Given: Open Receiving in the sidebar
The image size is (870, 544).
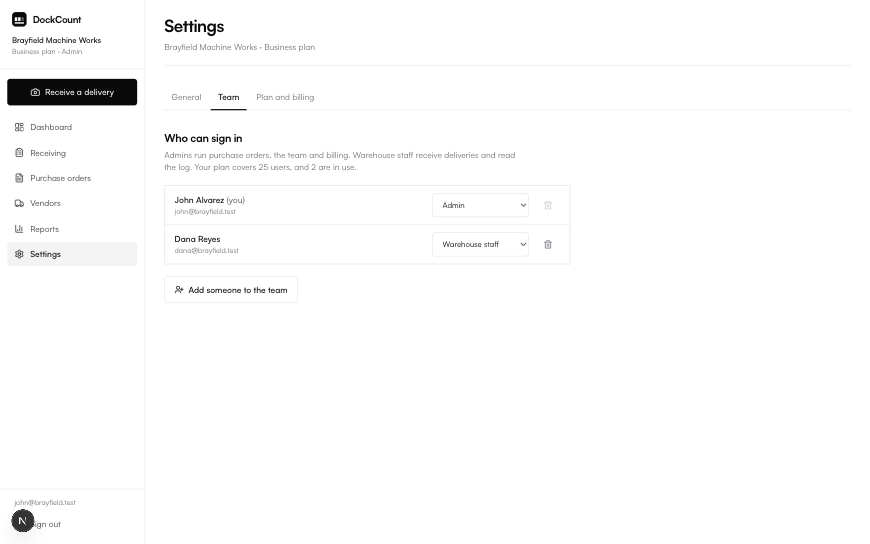Looking at the screenshot, I should (72, 153).
